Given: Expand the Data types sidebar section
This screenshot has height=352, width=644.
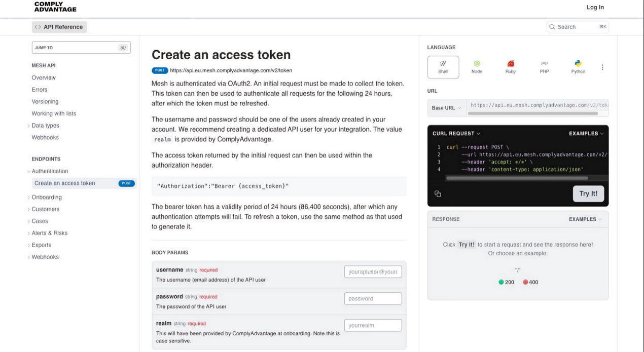Looking at the screenshot, I should [x=45, y=125].
